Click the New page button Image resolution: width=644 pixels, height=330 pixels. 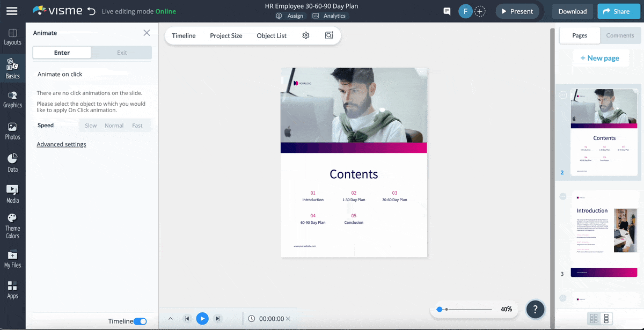tap(601, 57)
